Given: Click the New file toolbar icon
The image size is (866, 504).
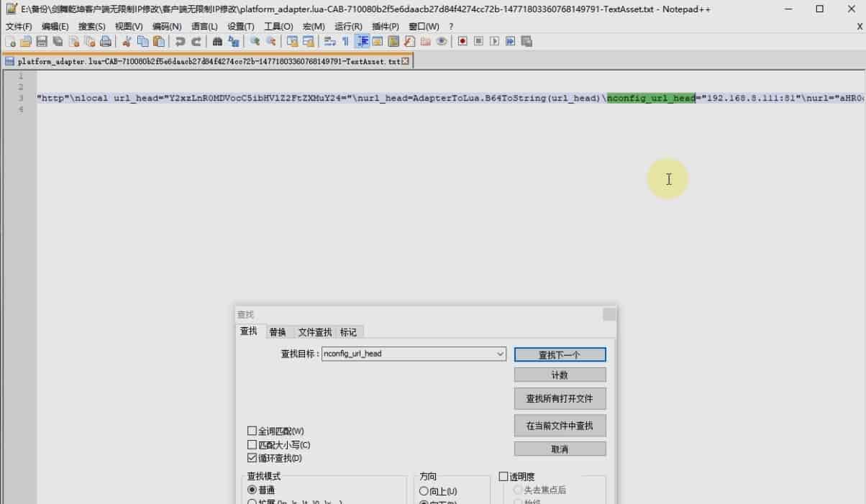Looking at the screenshot, I should tap(10, 42).
